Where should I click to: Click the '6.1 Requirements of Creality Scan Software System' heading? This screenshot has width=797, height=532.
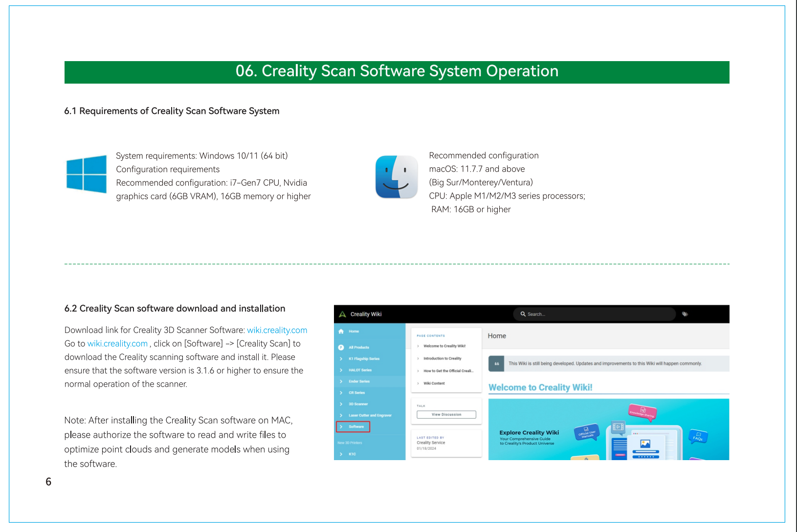coord(172,111)
